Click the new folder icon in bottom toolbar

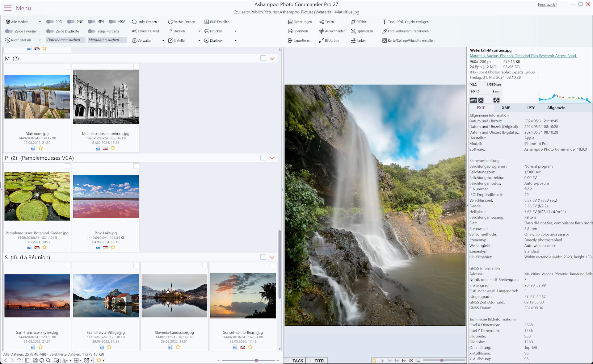[56, 360]
